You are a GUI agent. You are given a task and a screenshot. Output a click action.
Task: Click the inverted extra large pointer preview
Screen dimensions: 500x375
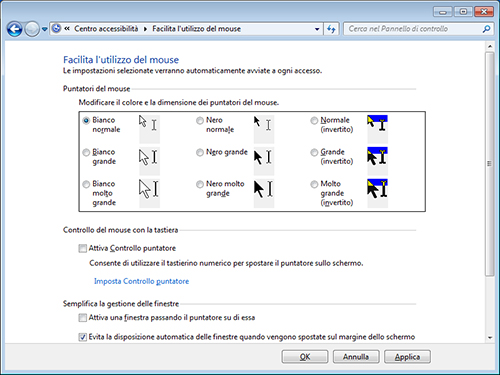377,193
